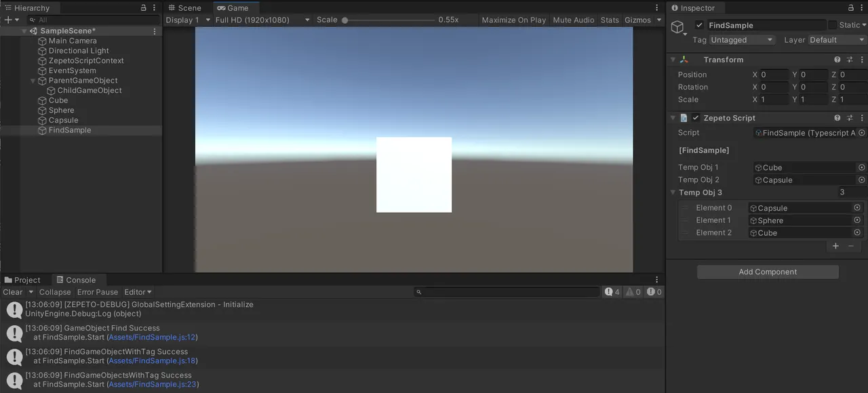Click the Add Component button
868x393 pixels.
[x=767, y=272]
